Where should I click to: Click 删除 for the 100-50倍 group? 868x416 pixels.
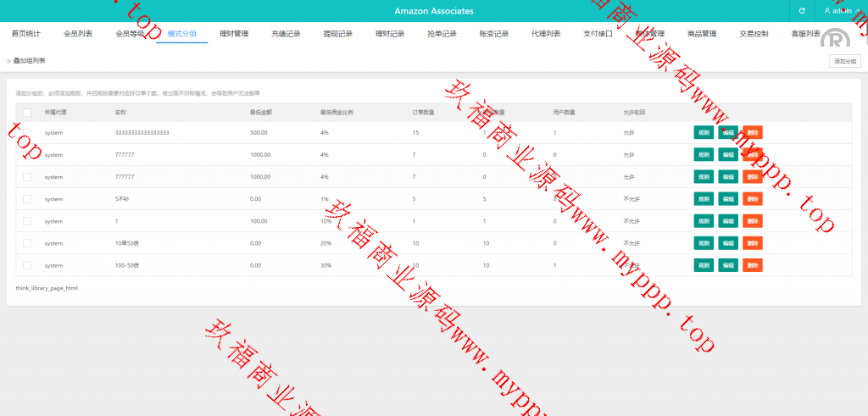753,265
